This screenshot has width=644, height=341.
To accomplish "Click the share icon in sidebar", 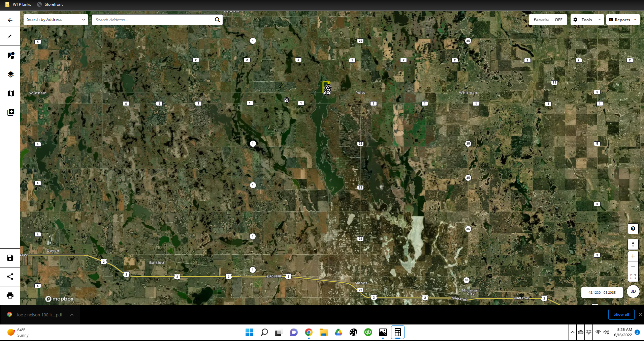I will [x=10, y=277].
